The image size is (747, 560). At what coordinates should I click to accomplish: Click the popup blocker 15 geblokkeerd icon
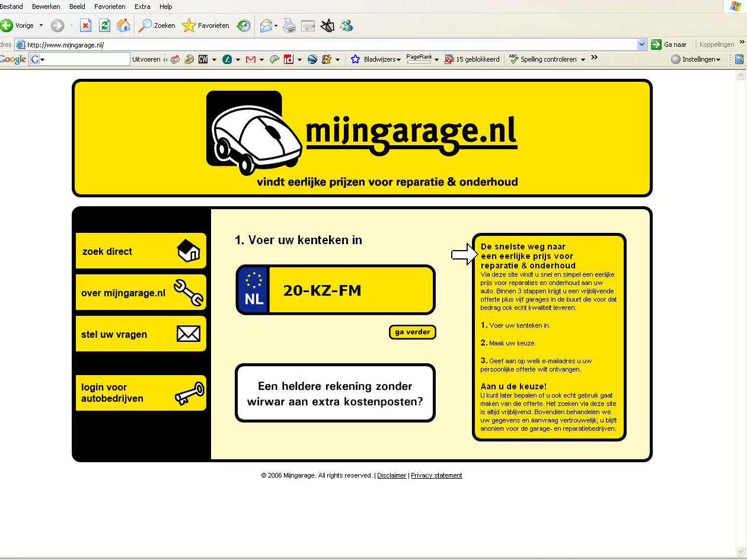[x=449, y=59]
